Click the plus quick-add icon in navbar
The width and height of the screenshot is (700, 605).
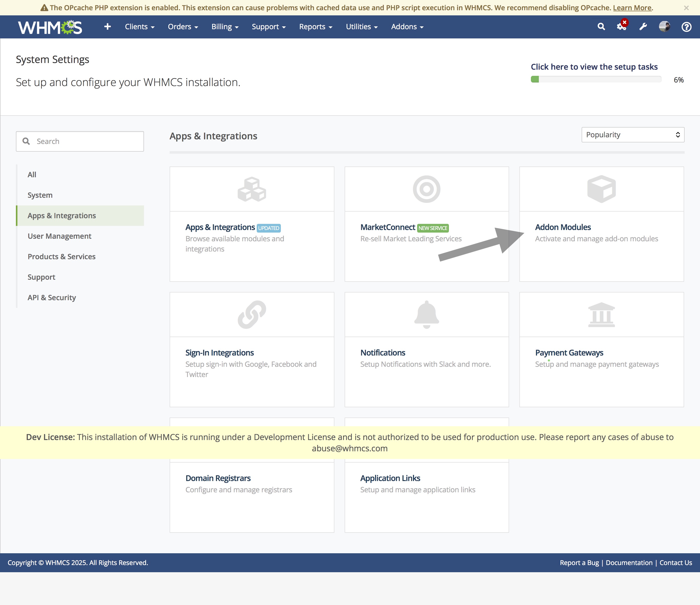(x=107, y=26)
